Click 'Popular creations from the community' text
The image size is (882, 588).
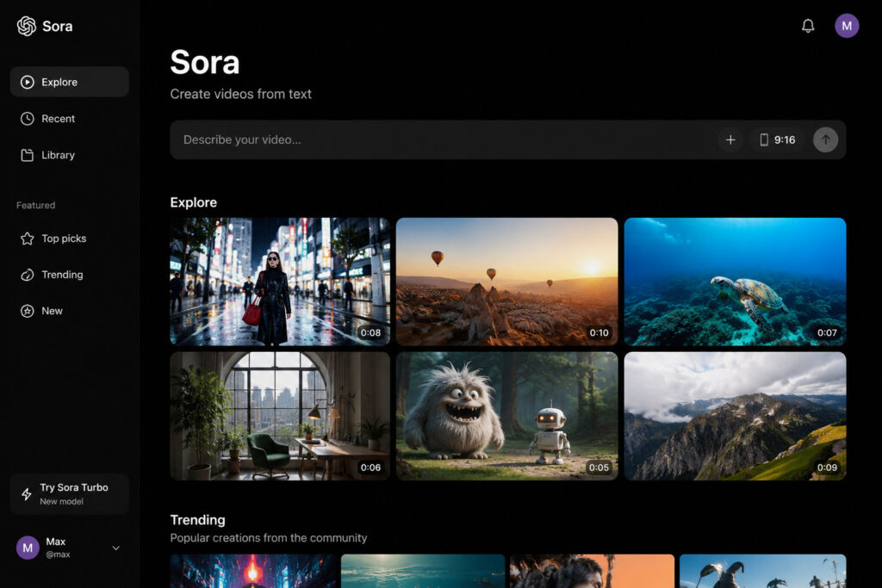(269, 538)
